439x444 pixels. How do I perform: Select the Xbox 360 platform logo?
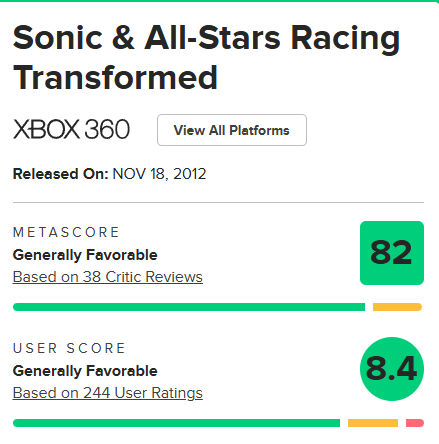pyautogui.click(x=71, y=129)
